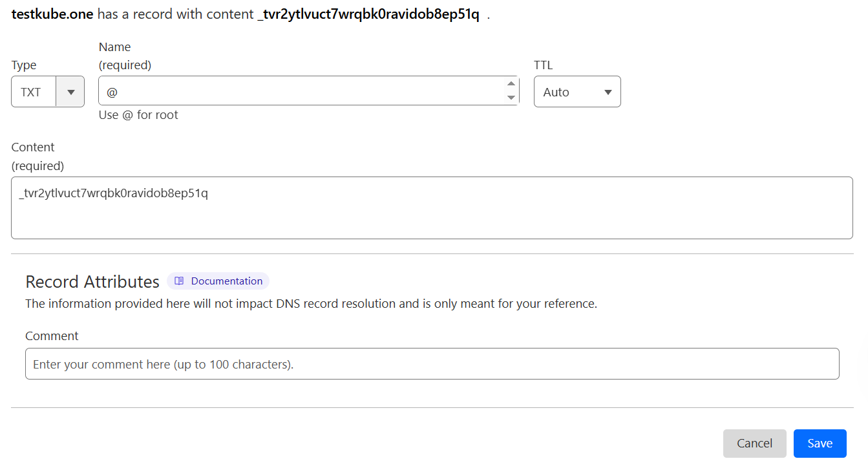Click the book icon beside Documentation
The width and height of the screenshot is (868, 461).
click(x=180, y=281)
